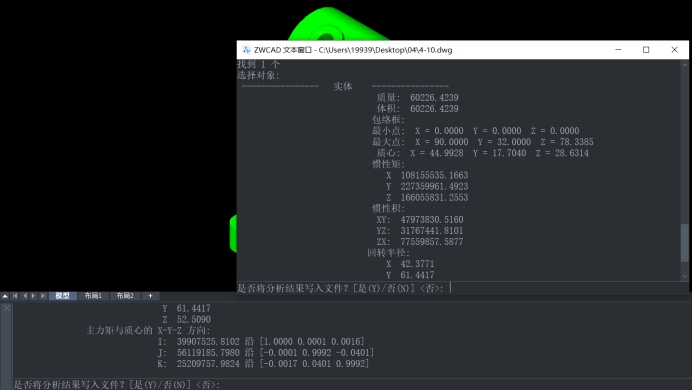The image size is (692, 390).
Task: Go to previous layout tab arrow
Action: (25, 296)
